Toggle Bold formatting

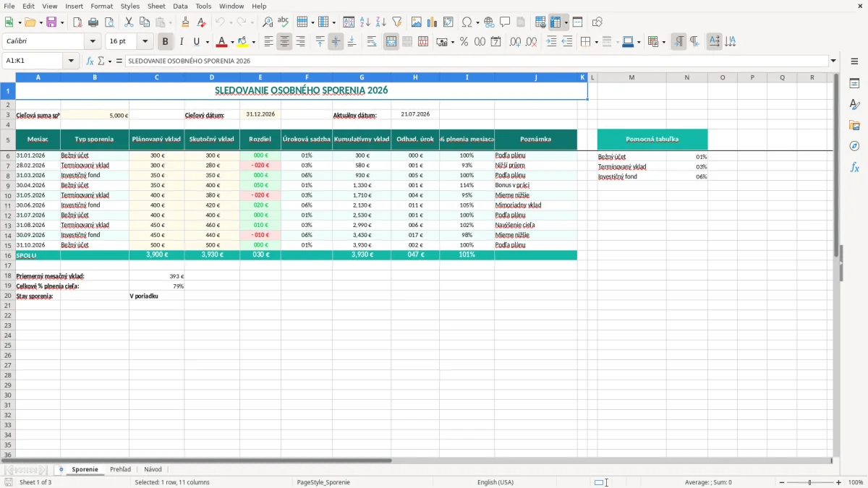(166, 42)
